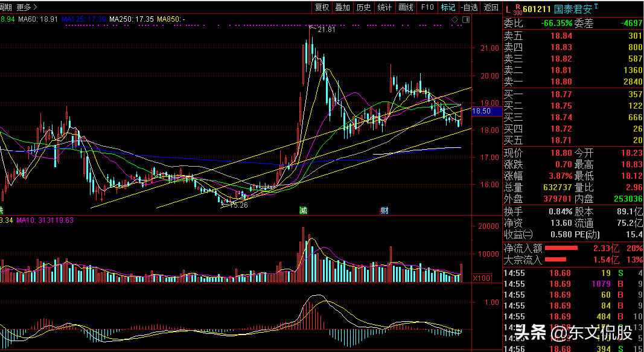
Task: Click the 收益(三) value 0.580
Action: point(561,235)
